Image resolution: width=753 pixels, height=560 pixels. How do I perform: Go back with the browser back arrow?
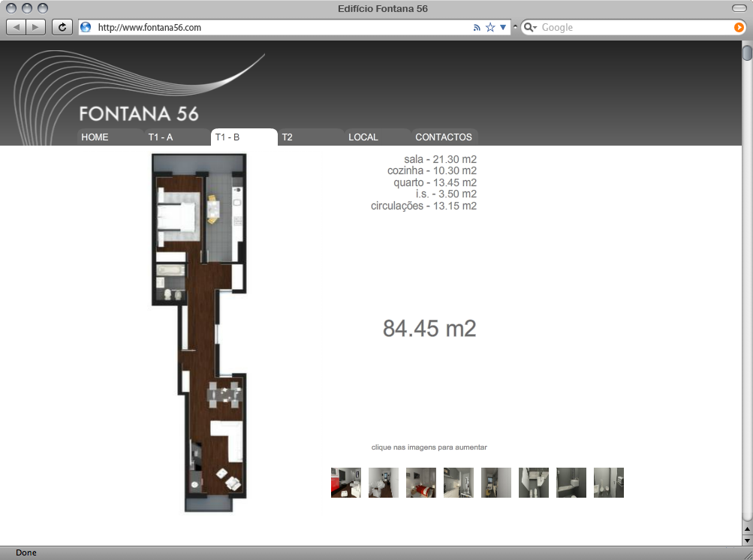(x=17, y=27)
